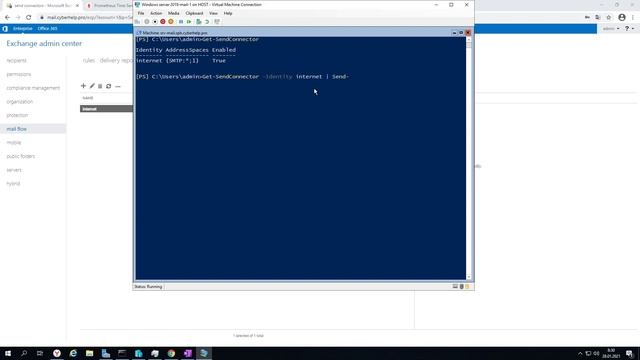Minimize the inner Machine remote session window
The height and width of the screenshot is (360, 640).
[454, 33]
